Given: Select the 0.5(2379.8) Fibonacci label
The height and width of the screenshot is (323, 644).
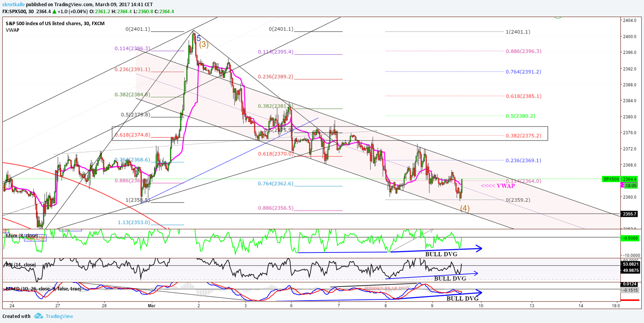Looking at the screenshot, I should tap(136, 115).
